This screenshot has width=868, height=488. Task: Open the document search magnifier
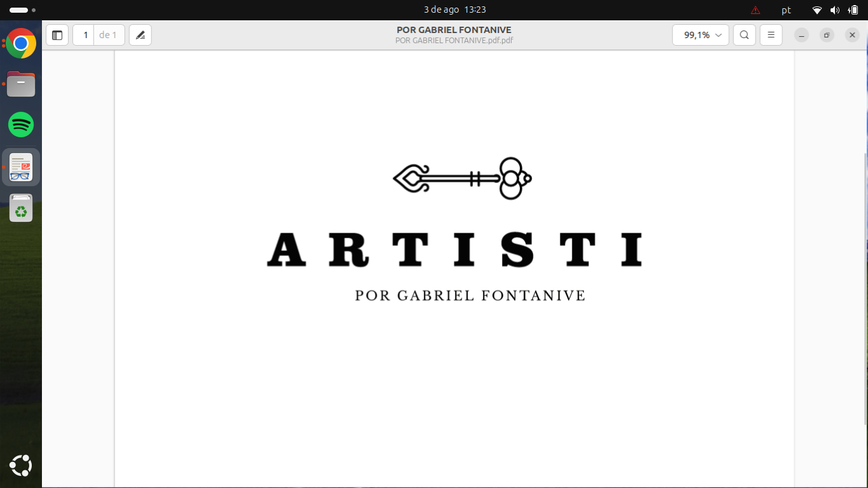[x=744, y=35]
